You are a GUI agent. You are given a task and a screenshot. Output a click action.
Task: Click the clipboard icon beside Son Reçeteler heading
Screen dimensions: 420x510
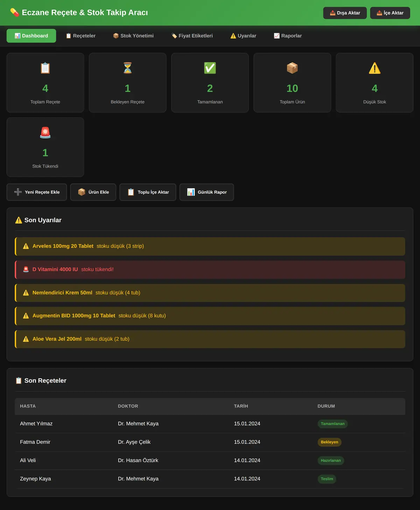click(19, 380)
